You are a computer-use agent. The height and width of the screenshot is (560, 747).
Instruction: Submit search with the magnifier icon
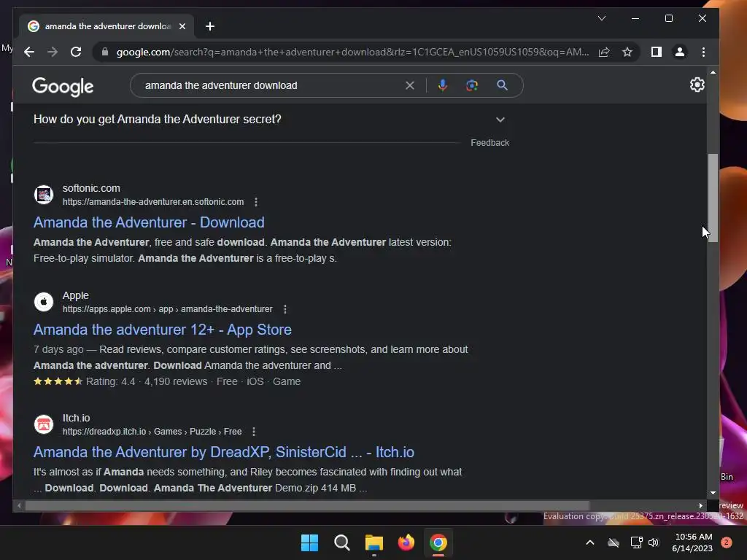502,85
